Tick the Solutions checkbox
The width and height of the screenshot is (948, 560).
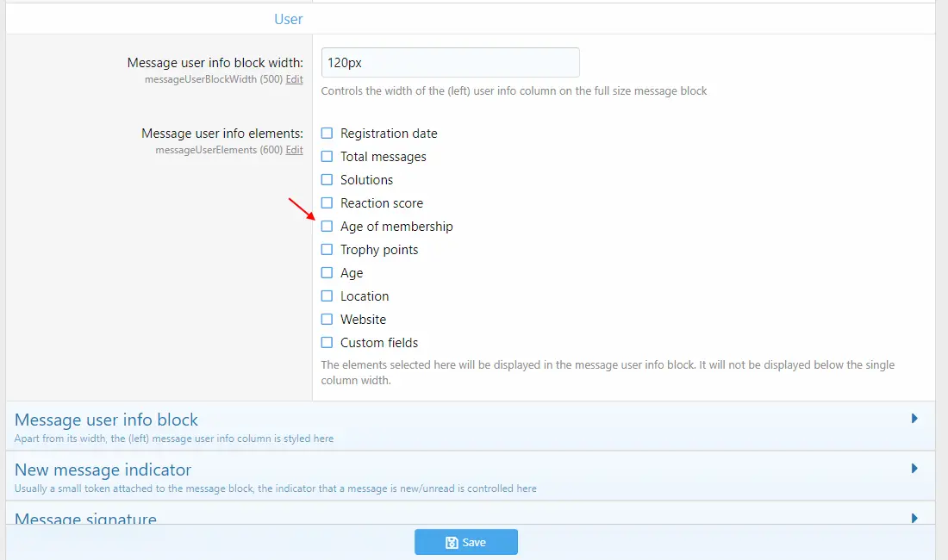(x=327, y=179)
